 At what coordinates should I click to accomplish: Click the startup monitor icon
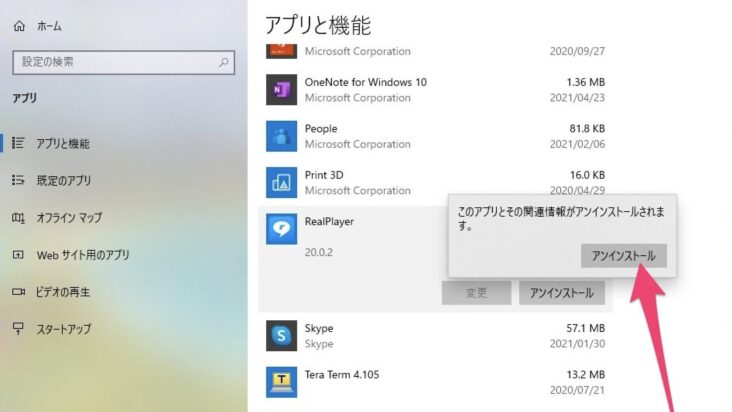(18, 328)
